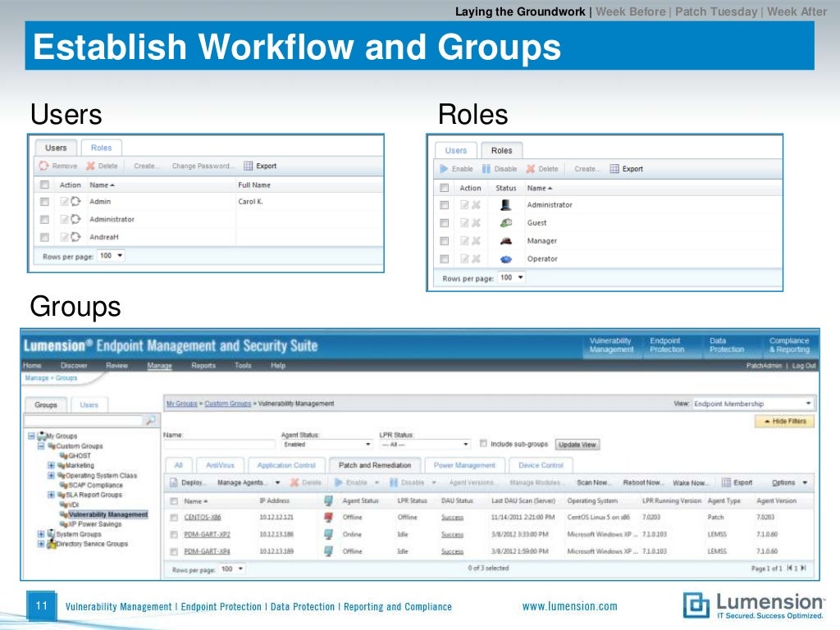Click the Scan Now toolbar item
Viewport: 840px width, 630px height.
[x=592, y=482]
